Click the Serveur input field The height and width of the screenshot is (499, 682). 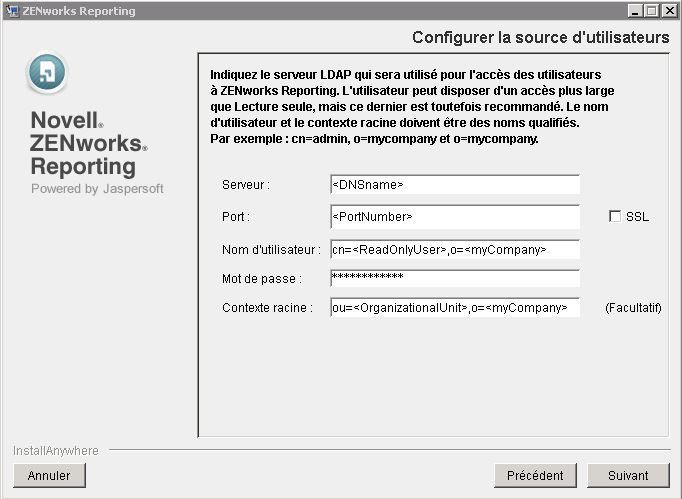454,184
